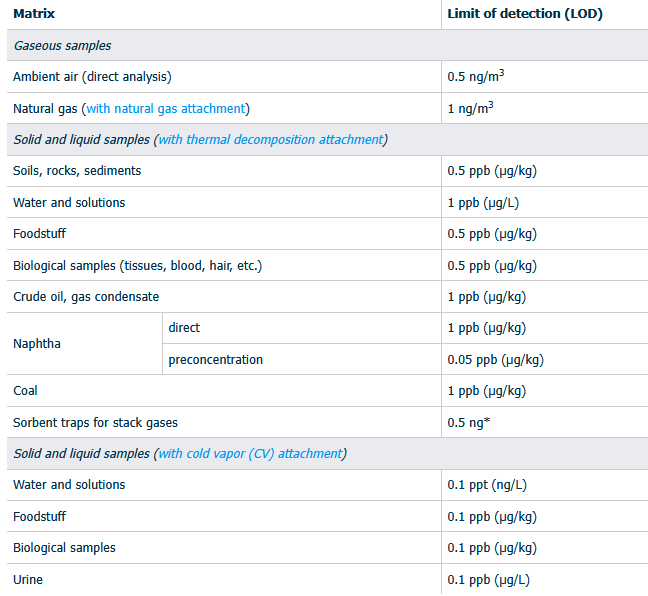
Task: Click the 'Matrix' column header
Action: 34,14
